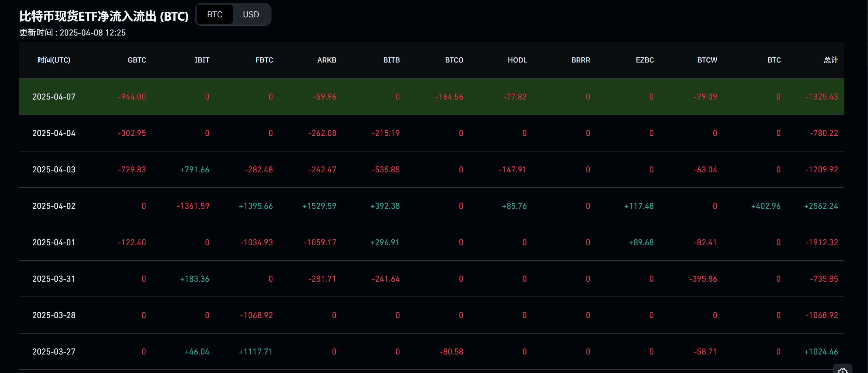This screenshot has width=868, height=373.
Task: Select the highlighted 2025-04-07 row date
Action: (x=54, y=97)
